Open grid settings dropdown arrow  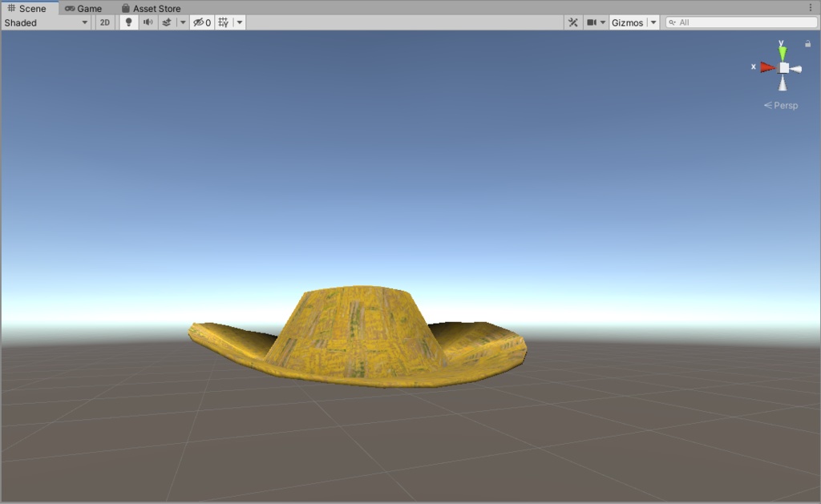(x=239, y=22)
